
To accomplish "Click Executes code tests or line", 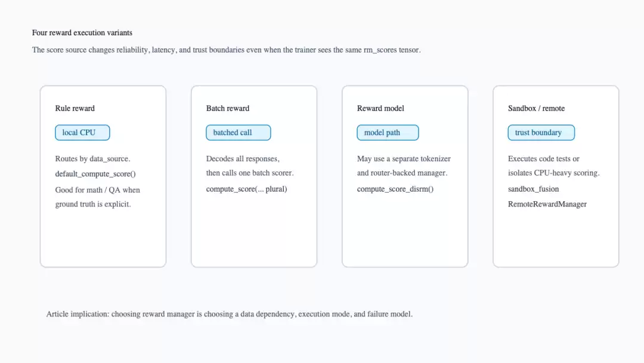I will click(x=544, y=159).
